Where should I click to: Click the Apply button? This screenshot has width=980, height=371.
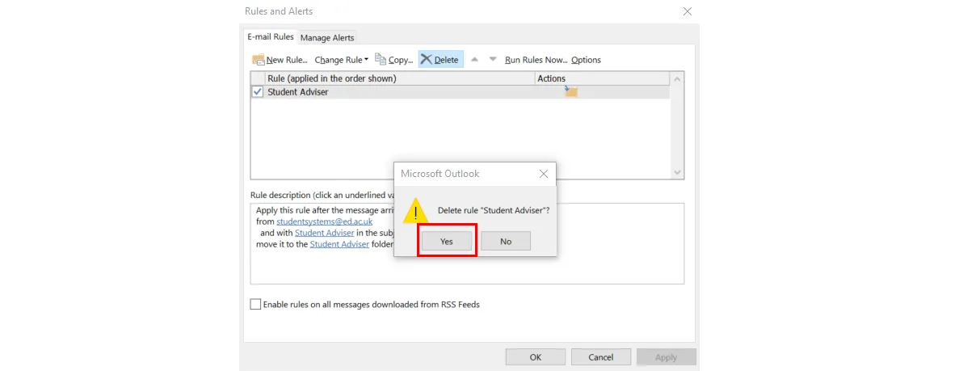pyautogui.click(x=666, y=356)
